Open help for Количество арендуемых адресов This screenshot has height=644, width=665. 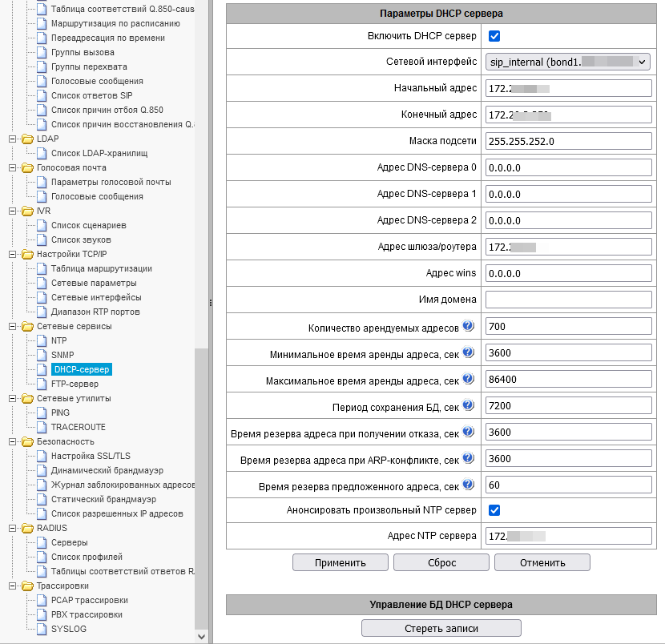[x=468, y=325]
